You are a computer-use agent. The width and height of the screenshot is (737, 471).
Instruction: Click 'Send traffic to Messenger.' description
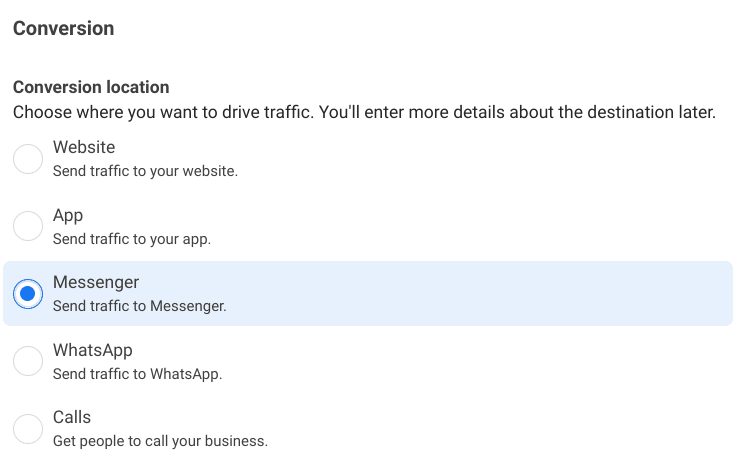tap(140, 306)
